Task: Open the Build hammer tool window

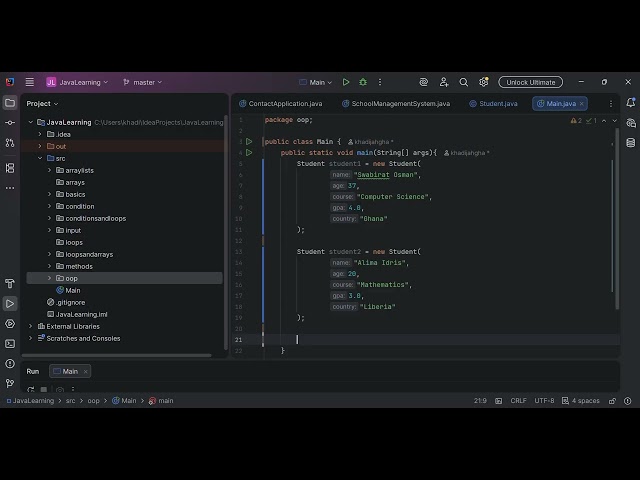Action: click(x=10, y=284)
